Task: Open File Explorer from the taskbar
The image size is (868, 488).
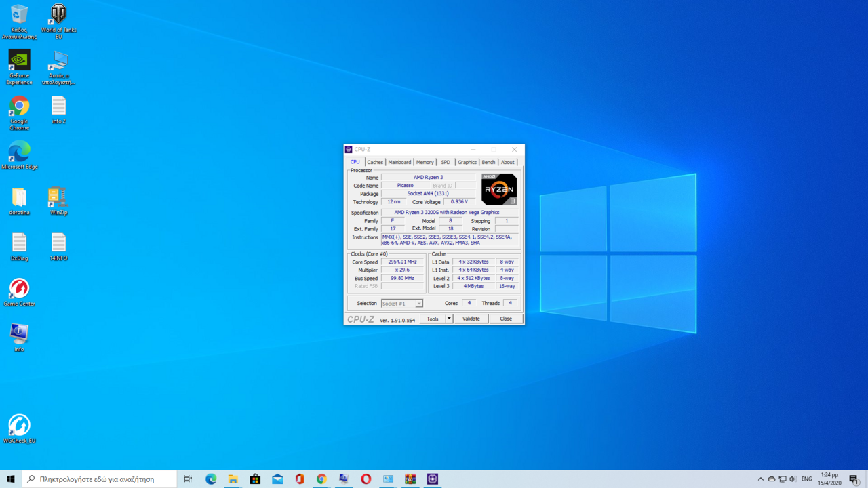Action: pyautogui.click(x=233, y=479)
